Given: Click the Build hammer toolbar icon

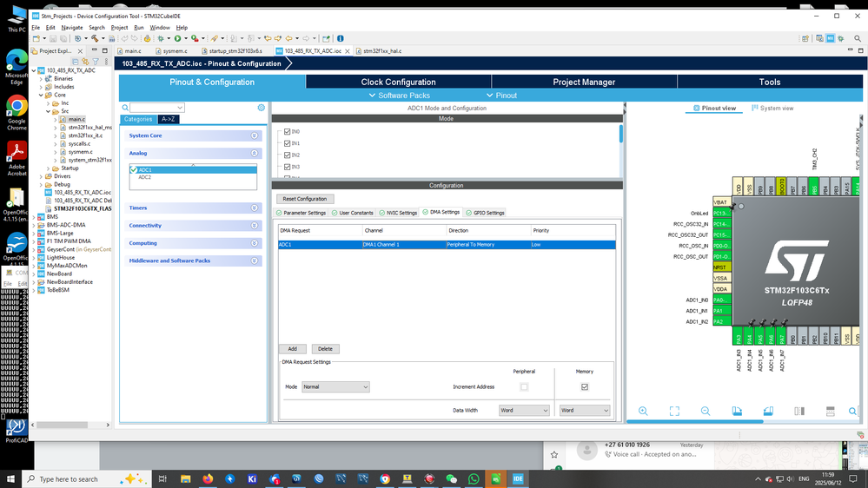Looking at the screenshot, I should [95, 39].
